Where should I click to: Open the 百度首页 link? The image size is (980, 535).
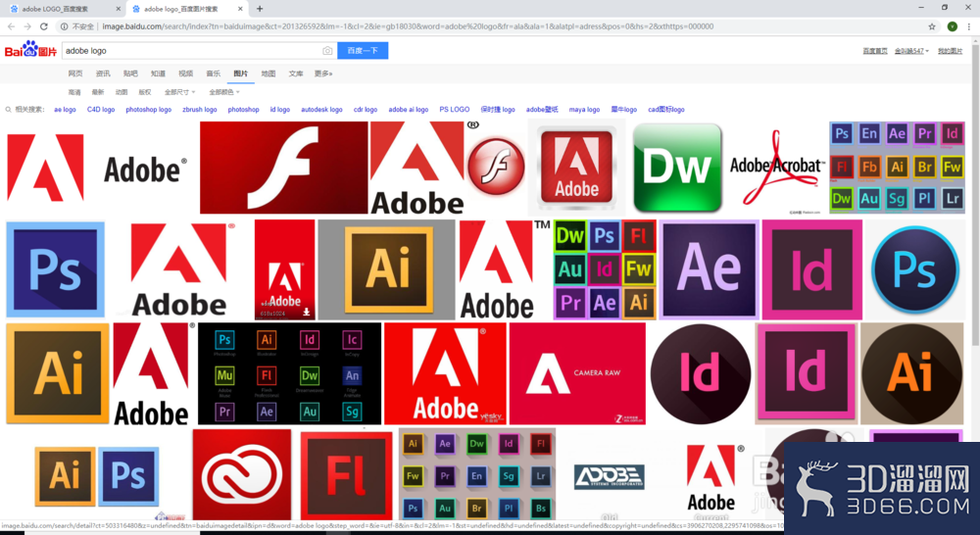tap(875, 51)
